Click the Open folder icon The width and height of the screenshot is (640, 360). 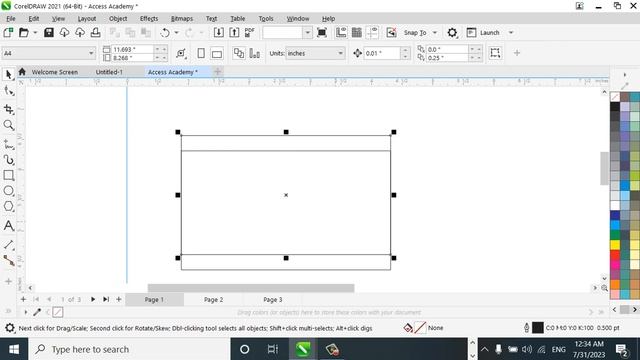[x=24, y=33]
